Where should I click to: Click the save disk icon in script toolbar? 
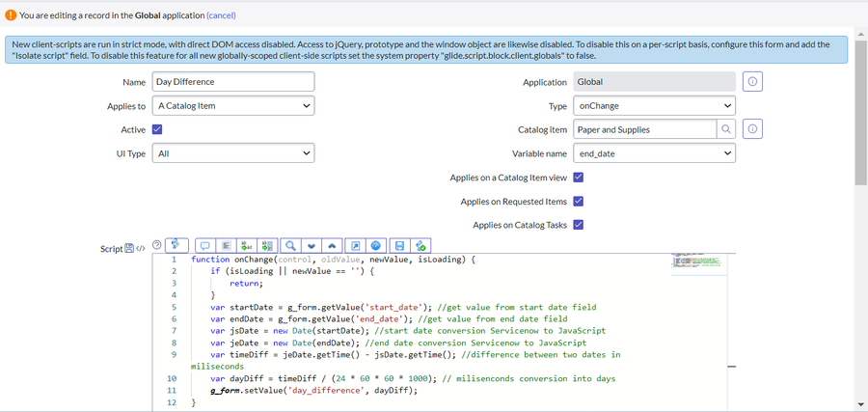(399, 245)
